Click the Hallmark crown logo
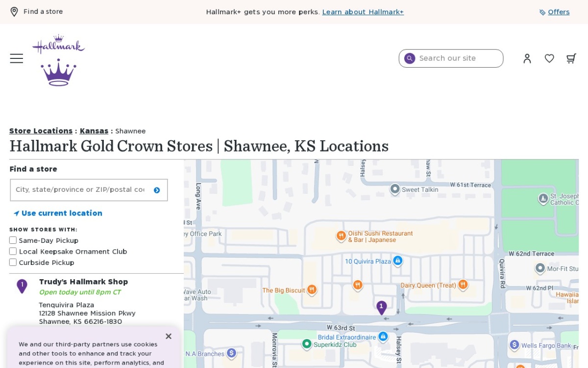The image size is (588, 368). pos(59,60)
